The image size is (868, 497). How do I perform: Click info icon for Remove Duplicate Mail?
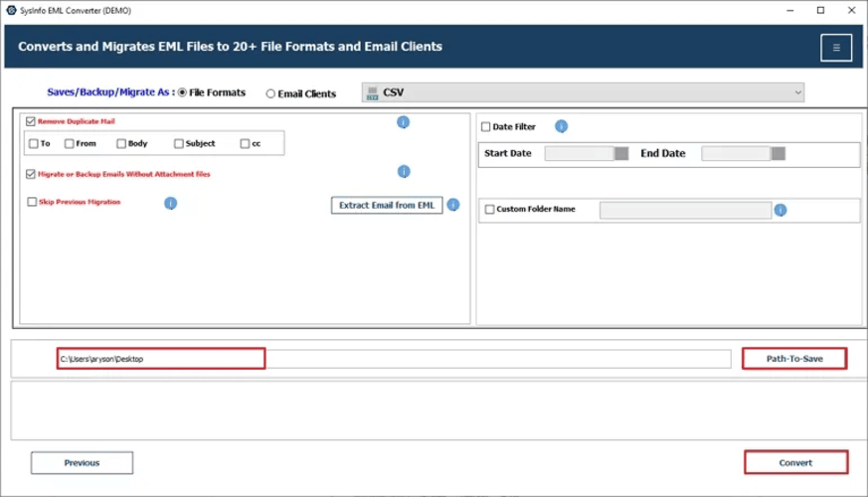tap(403, 122)
